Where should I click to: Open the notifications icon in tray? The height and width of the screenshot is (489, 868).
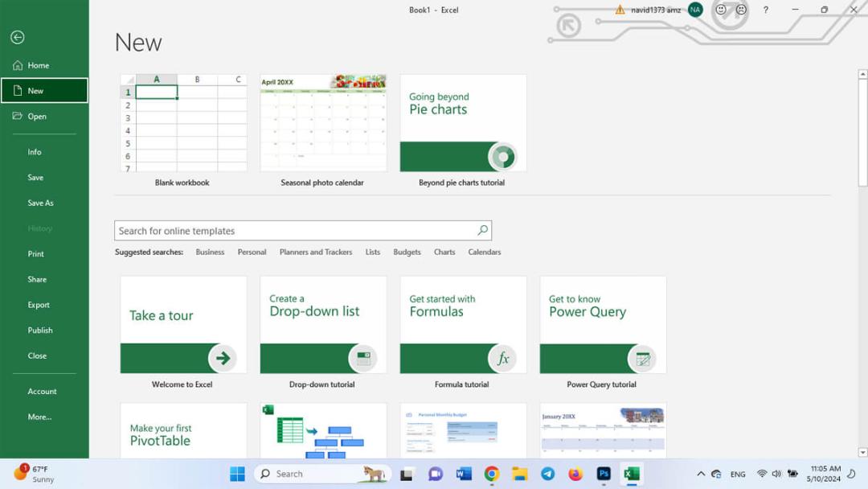(x=852, y=474)
